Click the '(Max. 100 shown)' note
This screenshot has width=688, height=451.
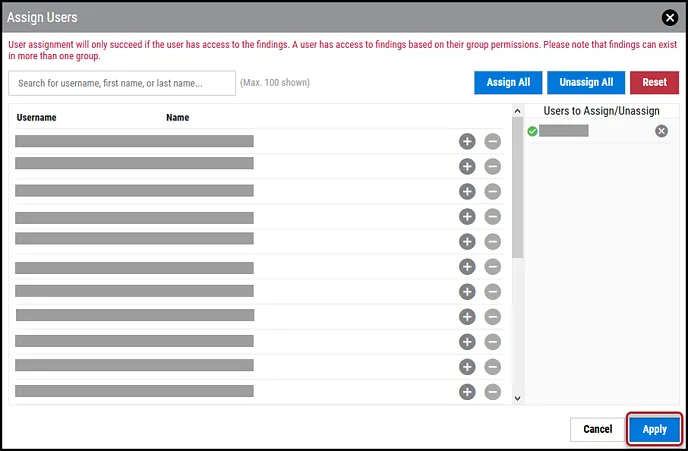pos(275,82)
